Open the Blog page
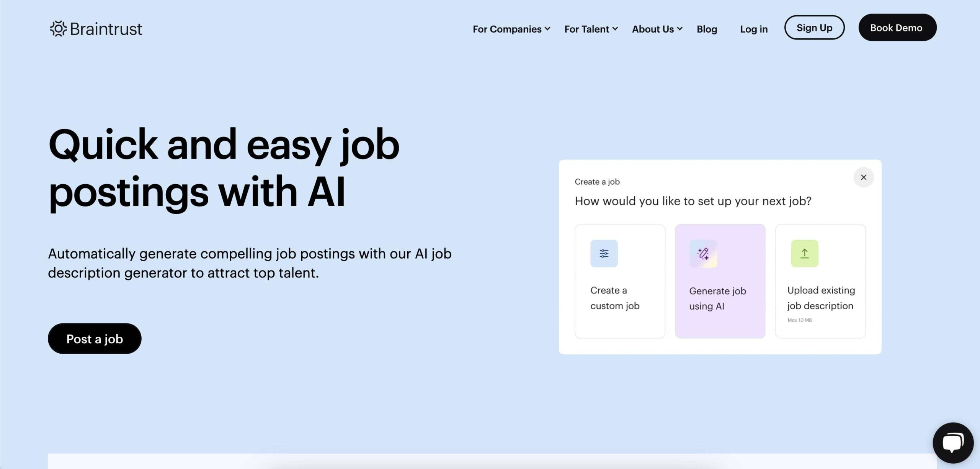The width and height of the screenshot is (980, 469). click(x=706, y=29)
